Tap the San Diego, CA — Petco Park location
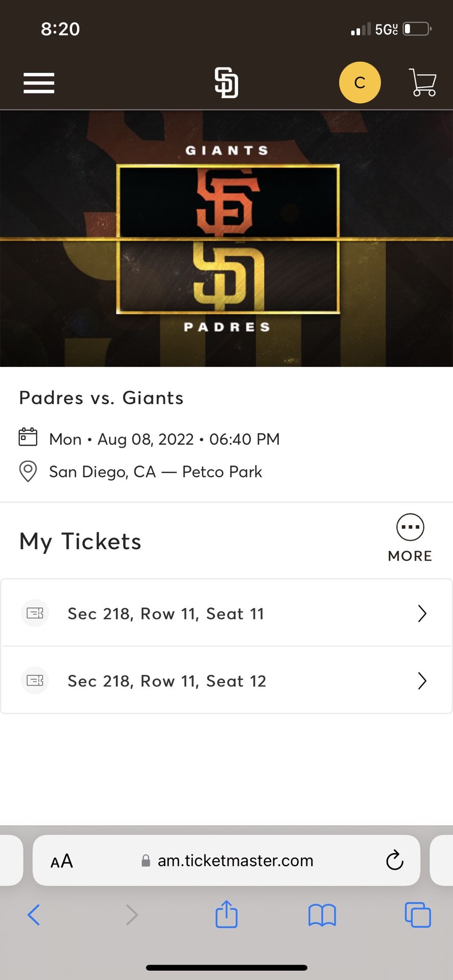This screenshot has width=453, height=980. click(x=155, y=472)
